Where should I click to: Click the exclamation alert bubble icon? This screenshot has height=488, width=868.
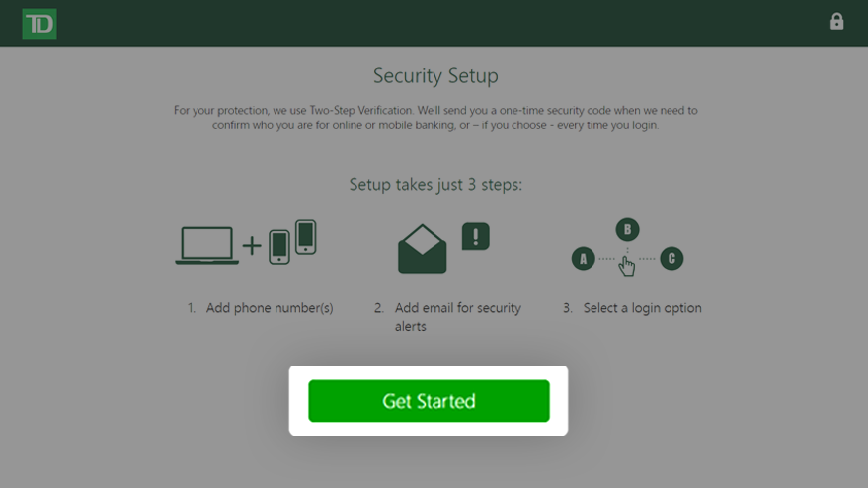click(x=476, y=237)
